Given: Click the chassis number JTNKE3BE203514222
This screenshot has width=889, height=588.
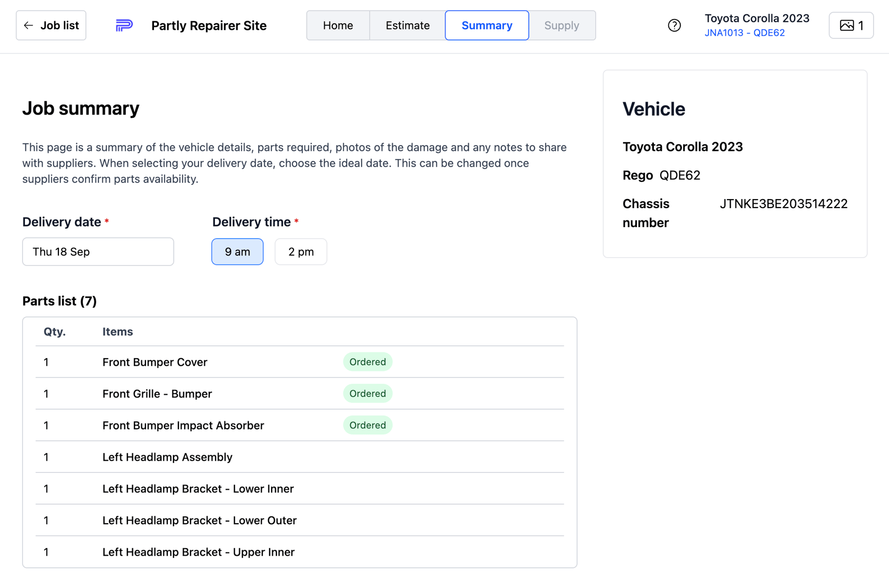Looking at the screenshot, I should tap(784, 203).
